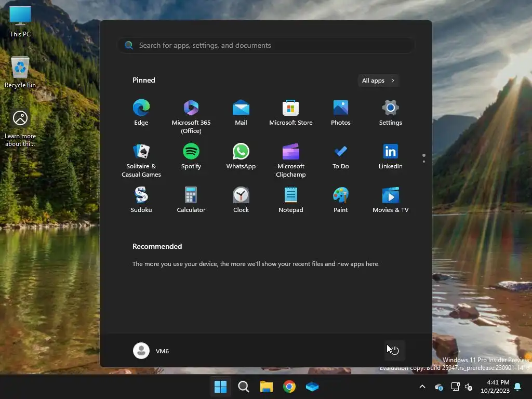This screenshot has height=399, width=532.
Task: Launch Solitaire & Casual Games
Action: 141,161
